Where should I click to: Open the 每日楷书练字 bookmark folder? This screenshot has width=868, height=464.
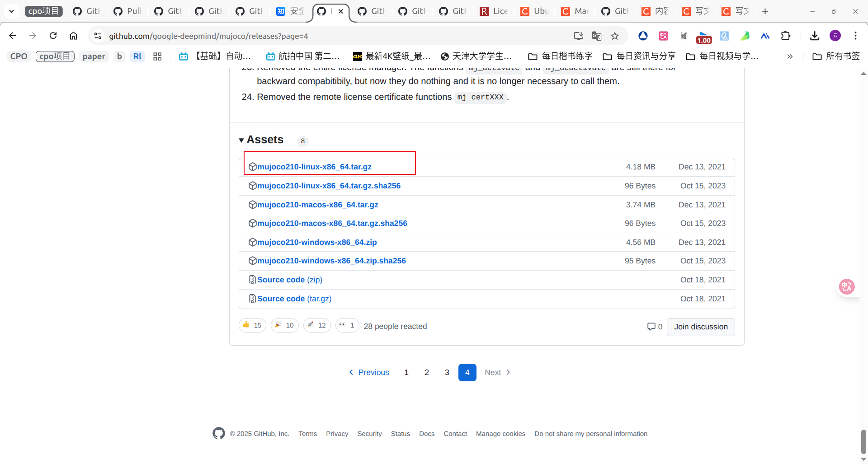(560, 56)
